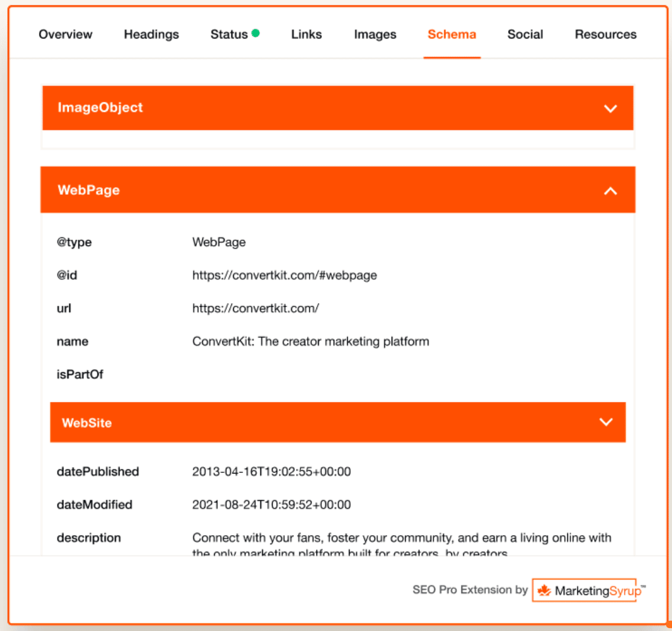Click the WebSite header title
Image resolution: width=672 pixels, height=631 pixels.
(x=87, y=423)
